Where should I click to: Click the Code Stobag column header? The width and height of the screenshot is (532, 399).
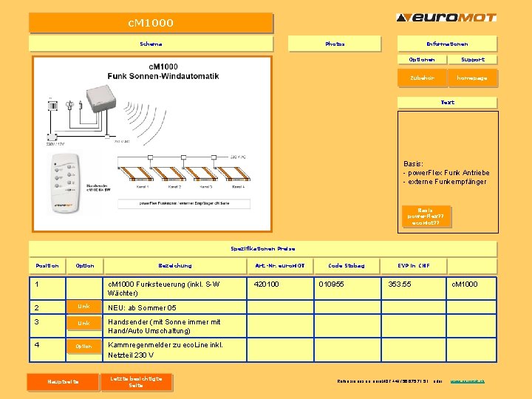tap(347, 266)
